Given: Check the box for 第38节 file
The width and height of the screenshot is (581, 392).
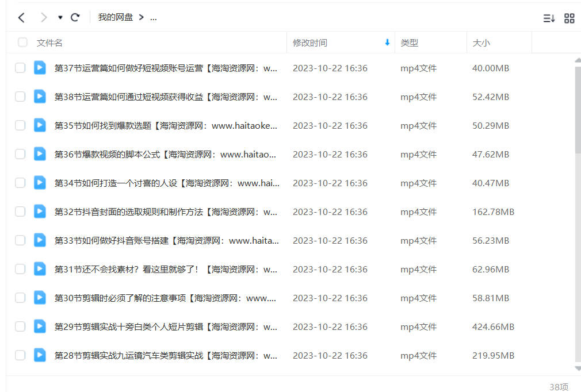Looking at the screenshot, I should pyautogui.click(x=20, y=97).
